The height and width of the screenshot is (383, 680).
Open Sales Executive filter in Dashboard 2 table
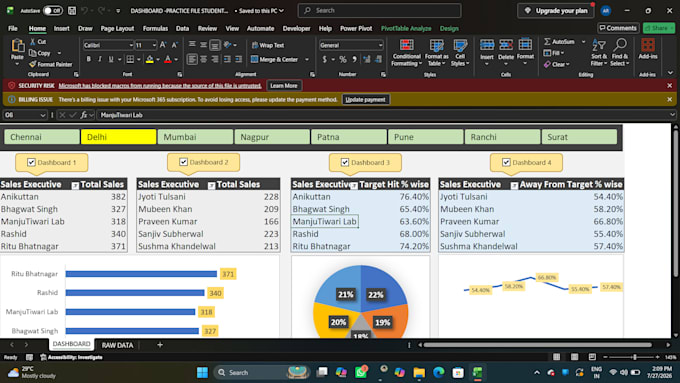pyautogui.click(x=211, y=185)
